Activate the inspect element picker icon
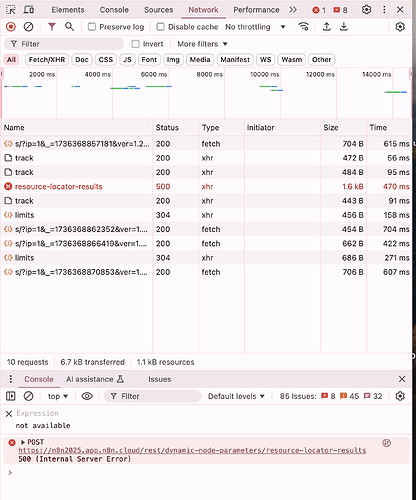416x500 pixels. click(x=11, y=10)
